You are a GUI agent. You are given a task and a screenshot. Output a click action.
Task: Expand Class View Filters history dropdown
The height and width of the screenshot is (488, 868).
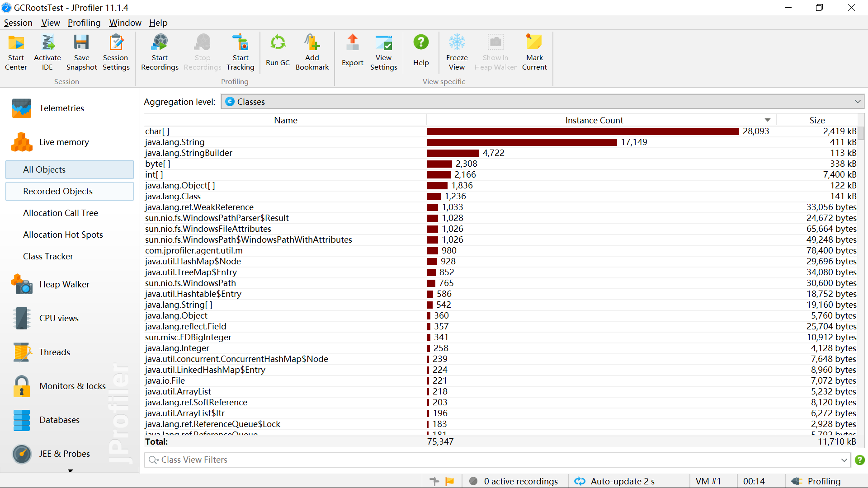pos(844,460)
